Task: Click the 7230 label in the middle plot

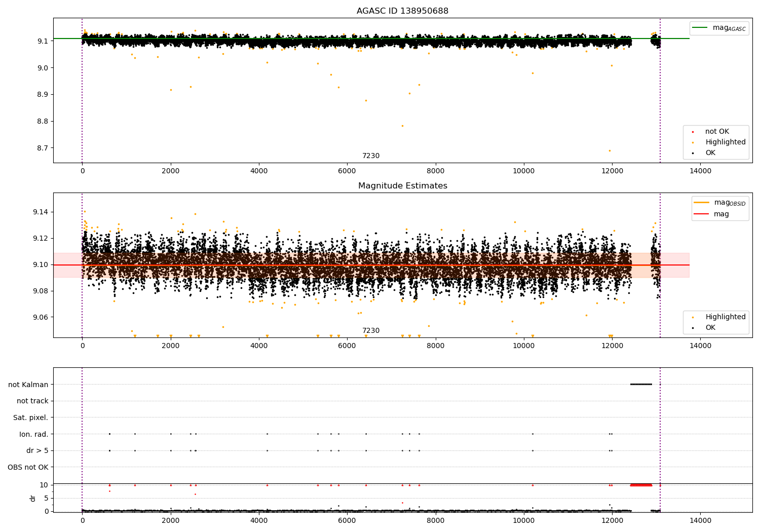Action: click(x=371, y=331)
